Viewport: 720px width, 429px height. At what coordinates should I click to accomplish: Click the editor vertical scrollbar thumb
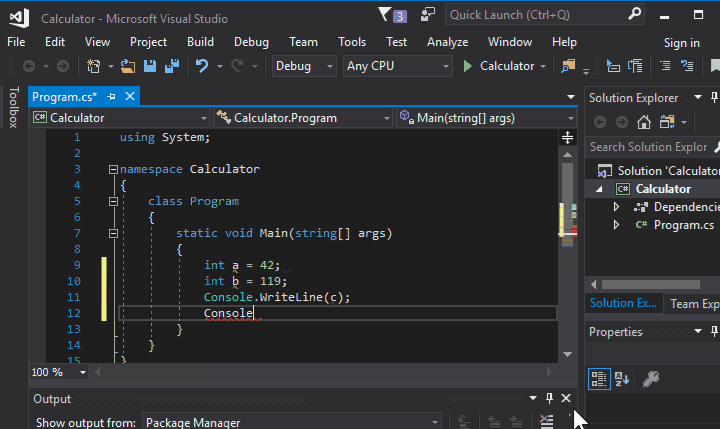coord(568,204)
